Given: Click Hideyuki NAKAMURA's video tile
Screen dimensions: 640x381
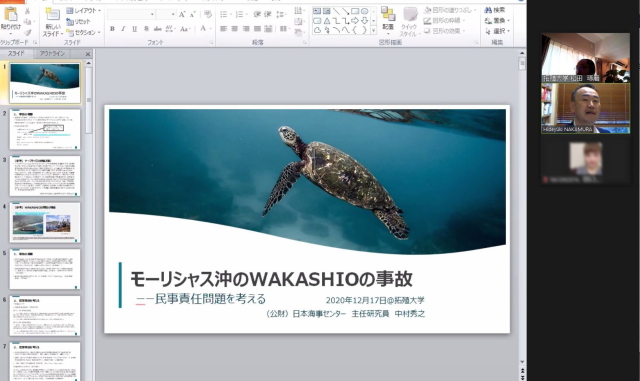Looking at the screenshot, I should [585, 109].
